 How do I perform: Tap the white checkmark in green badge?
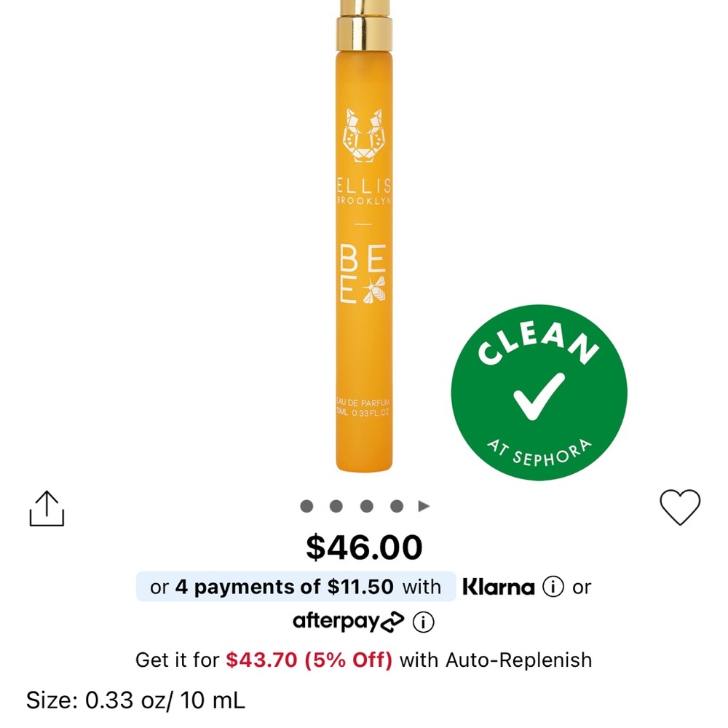[x=539, y=396]
